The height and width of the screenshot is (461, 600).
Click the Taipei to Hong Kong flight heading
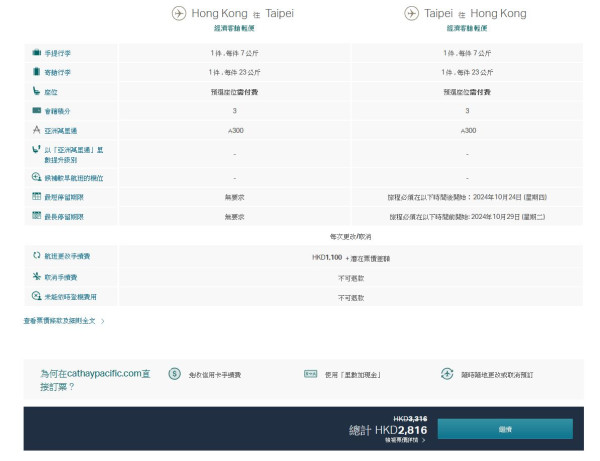pos(466,14)
